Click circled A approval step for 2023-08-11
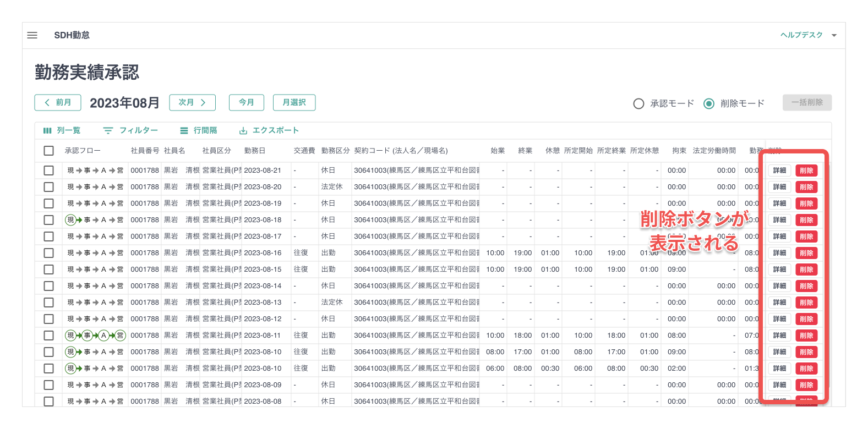 (x=103, y=335)
